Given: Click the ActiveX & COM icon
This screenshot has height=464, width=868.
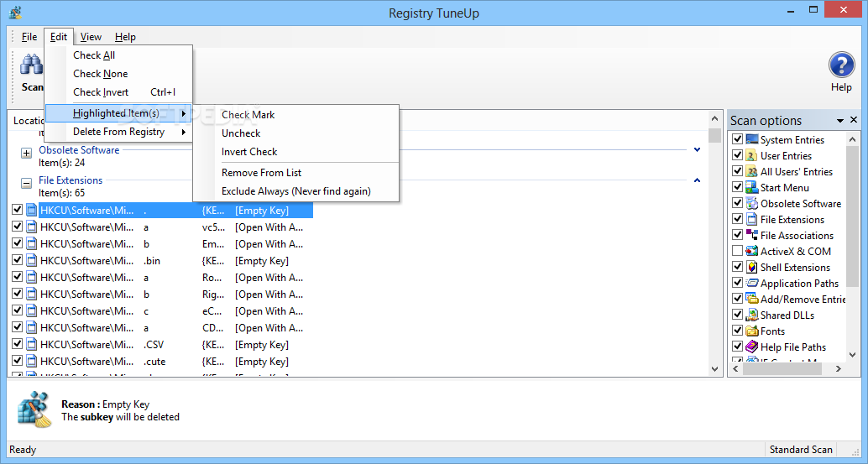Looking at the screenshot, I should pyautogui.click(x=752, y=251).
